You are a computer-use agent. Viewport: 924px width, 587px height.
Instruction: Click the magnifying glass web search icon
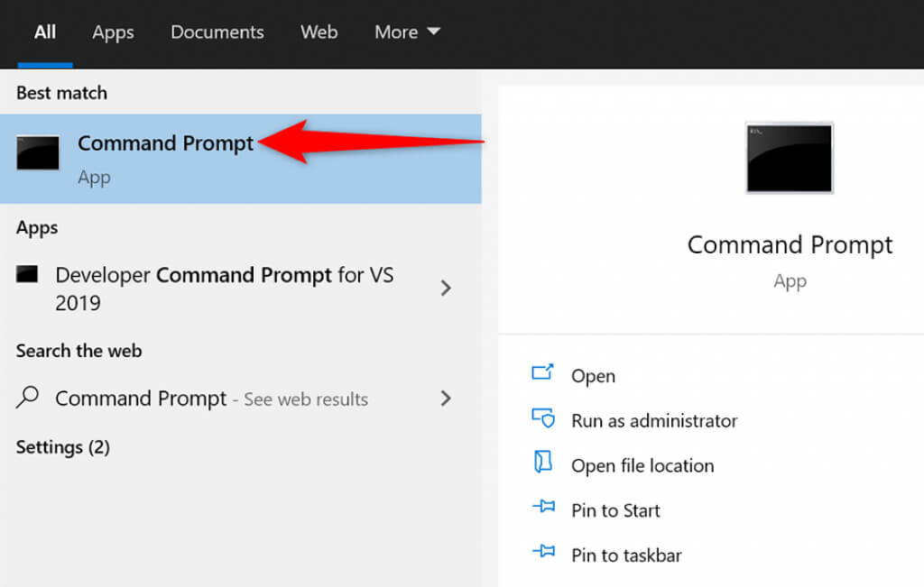point(28,398)
